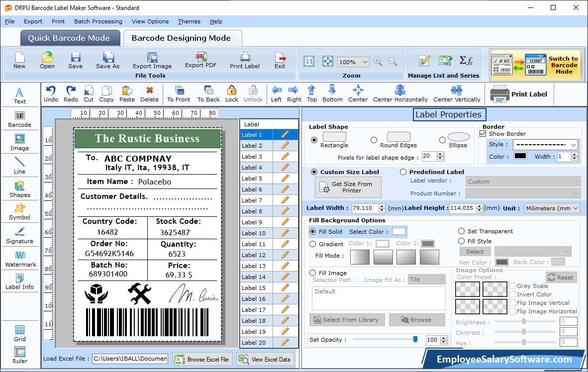This screenshot has height=372, width=588.
Task: Open an existing label file
Action: 47,61
